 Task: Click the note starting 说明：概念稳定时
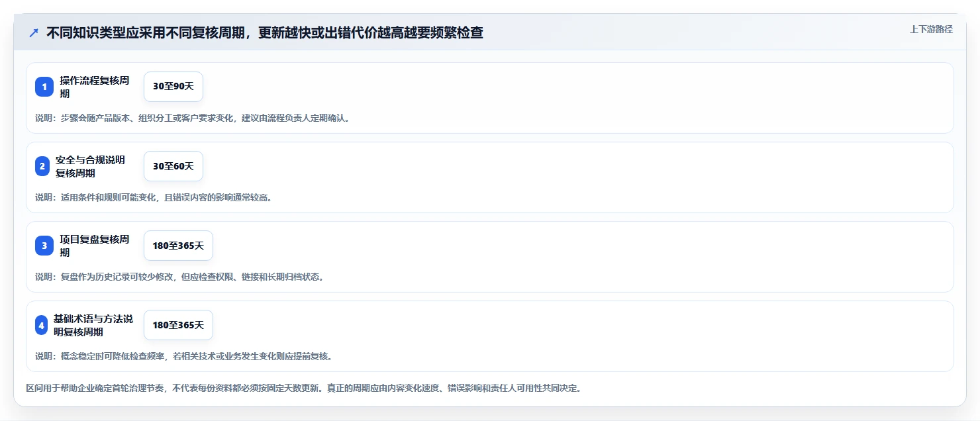(x=183, y=356)
